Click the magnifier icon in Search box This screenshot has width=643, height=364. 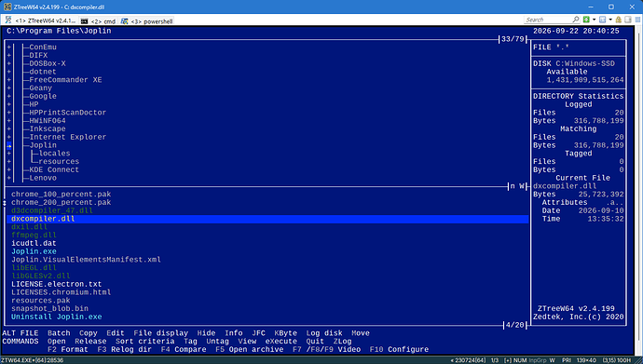(576, 20)
